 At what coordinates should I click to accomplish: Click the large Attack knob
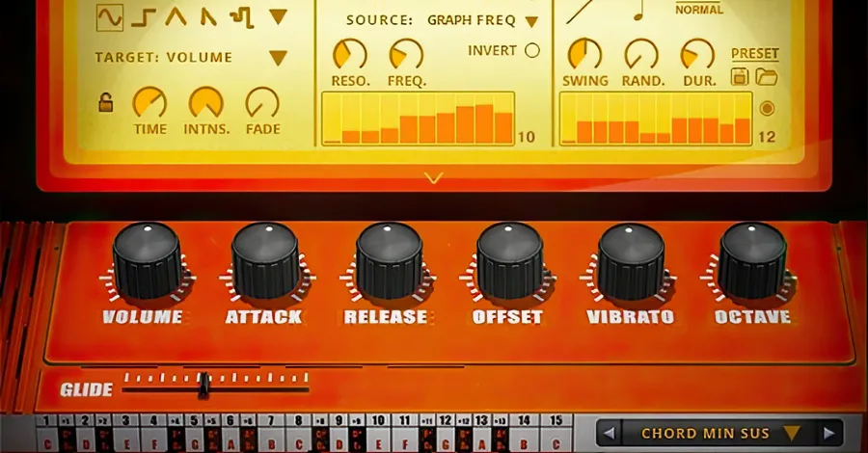click(x=266, y=261)
